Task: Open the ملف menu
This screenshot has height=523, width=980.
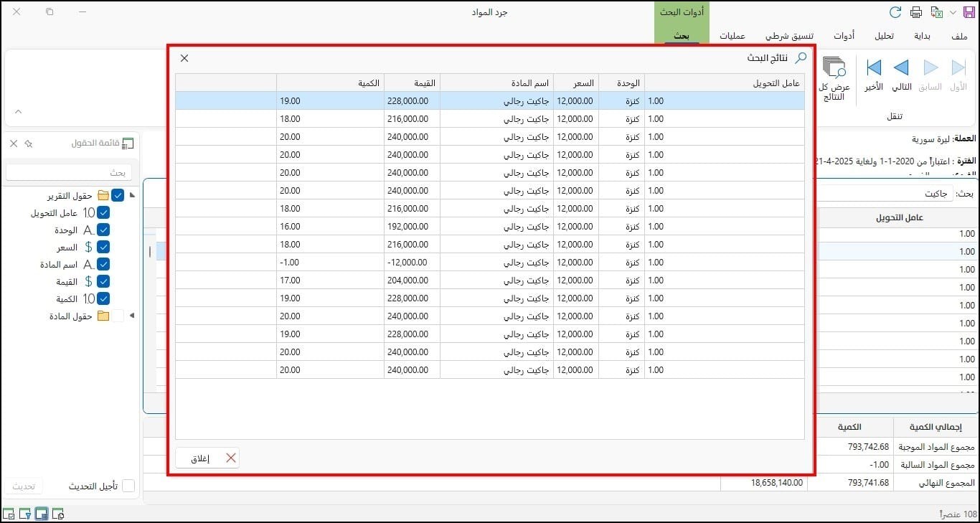Action: 958,36
